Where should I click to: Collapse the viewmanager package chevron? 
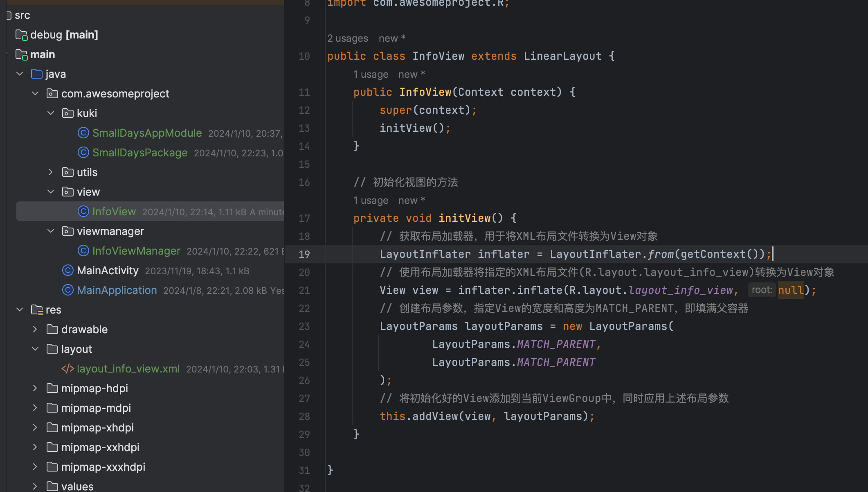coord(51,231)
